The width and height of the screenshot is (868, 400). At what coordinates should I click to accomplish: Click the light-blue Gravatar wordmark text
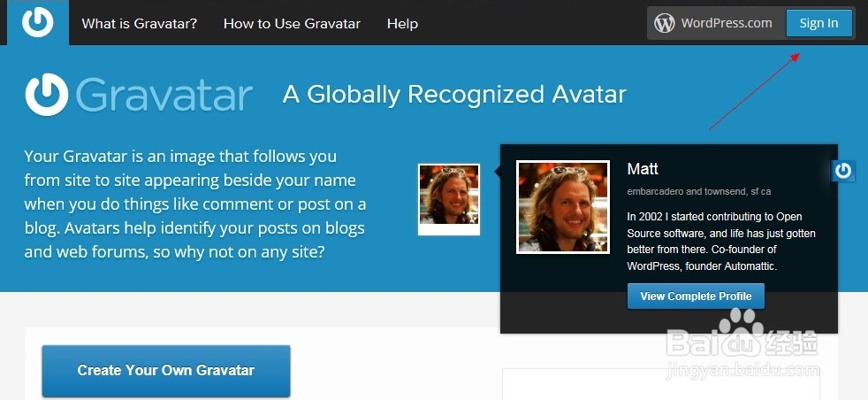coord(164,95)
